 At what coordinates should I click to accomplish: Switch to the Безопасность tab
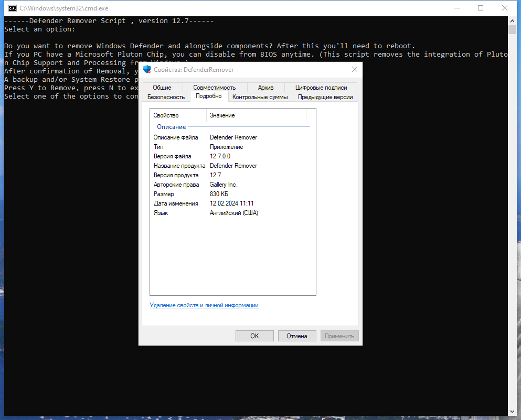[x=166, y=97]
